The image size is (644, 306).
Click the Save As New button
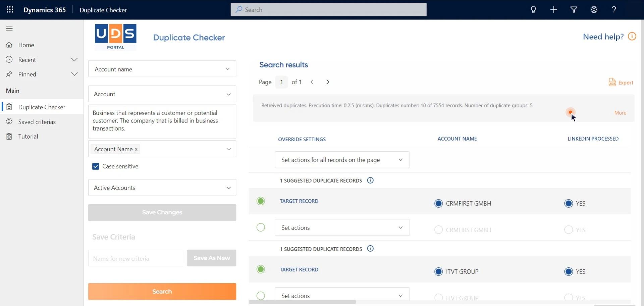click(x=211, y=258)
